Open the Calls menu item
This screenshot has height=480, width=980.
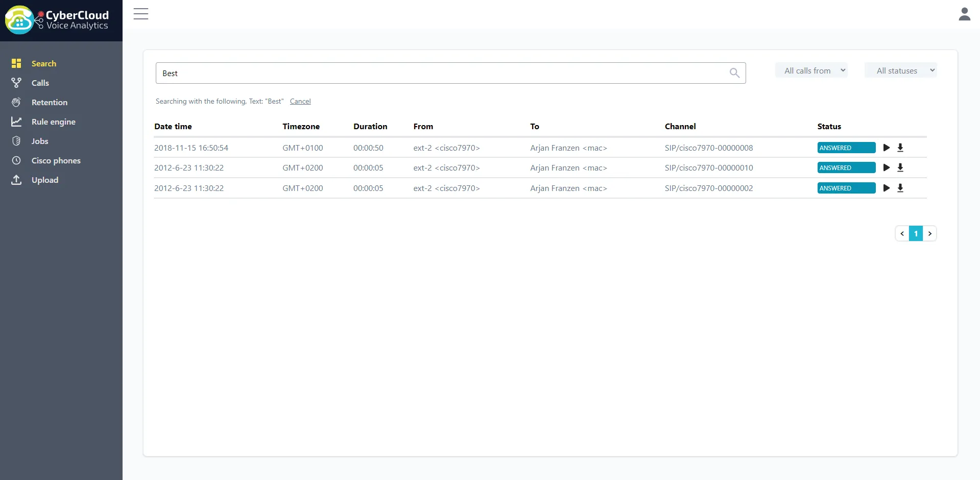pyautogui.click(x=40, y=83)
